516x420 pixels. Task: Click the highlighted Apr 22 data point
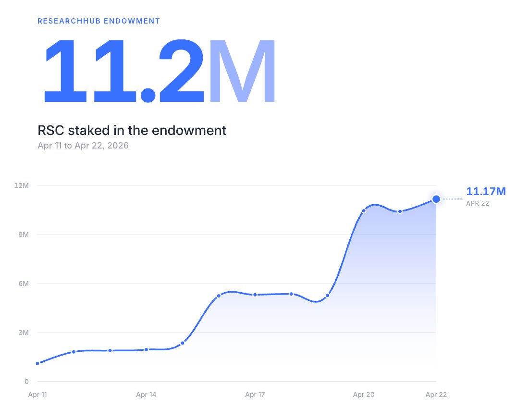pyautogui.click(x=436, y=199)
